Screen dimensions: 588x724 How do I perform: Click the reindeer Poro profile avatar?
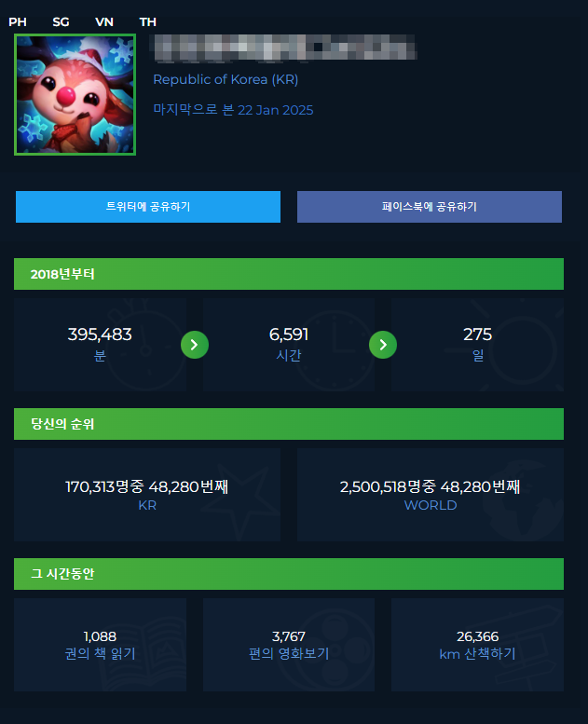point(75,95)
